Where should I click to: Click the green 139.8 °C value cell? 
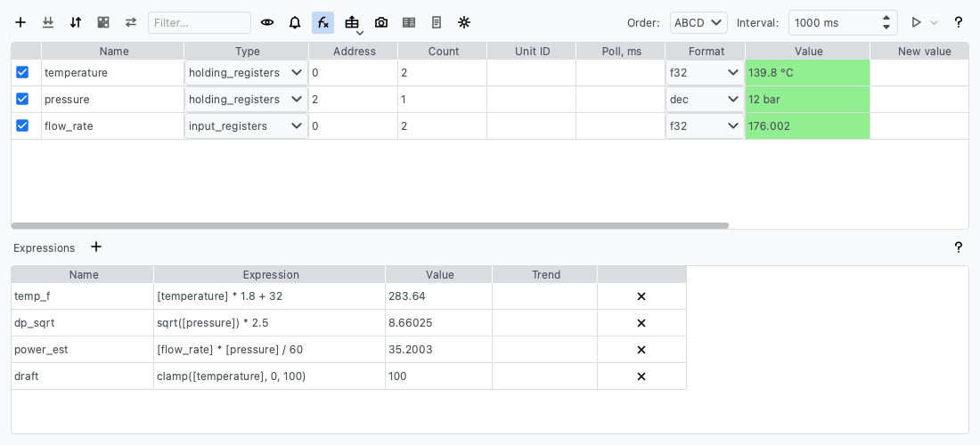tap(807, 72)
